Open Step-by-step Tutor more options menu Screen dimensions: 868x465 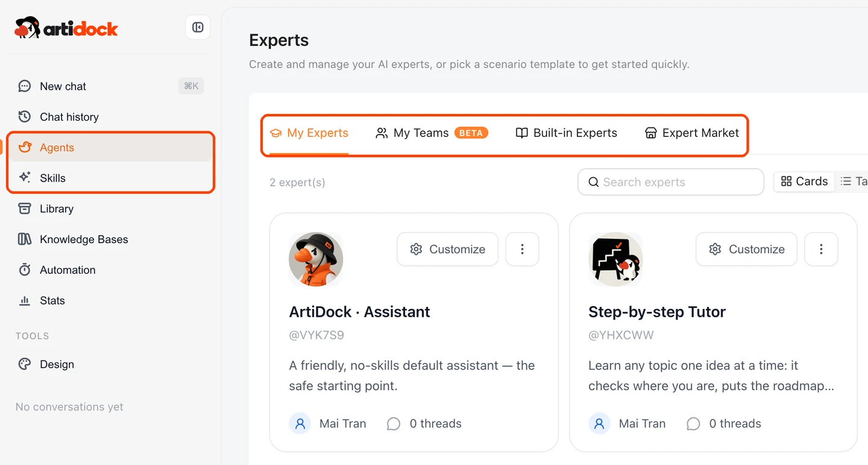pos(821,249)
